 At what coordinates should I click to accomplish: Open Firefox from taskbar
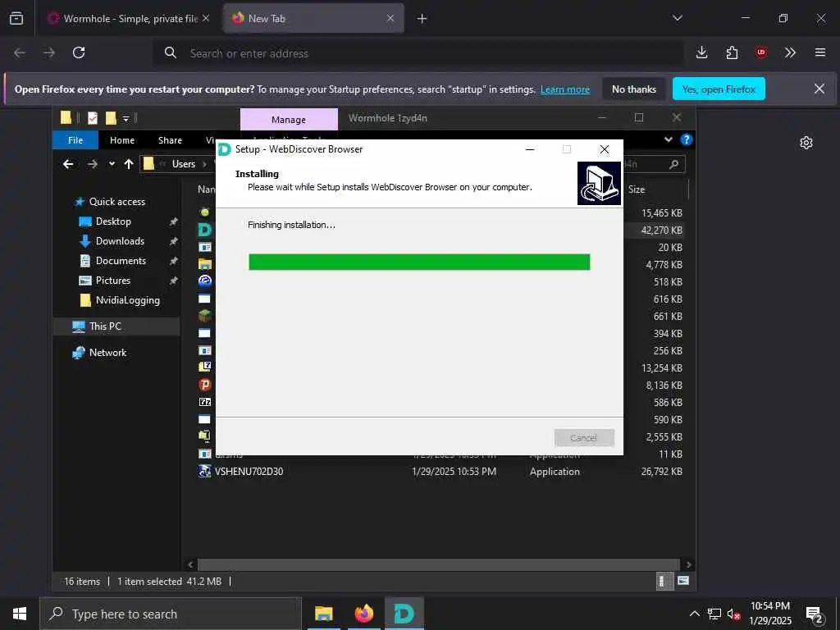[x=363, y=614]
